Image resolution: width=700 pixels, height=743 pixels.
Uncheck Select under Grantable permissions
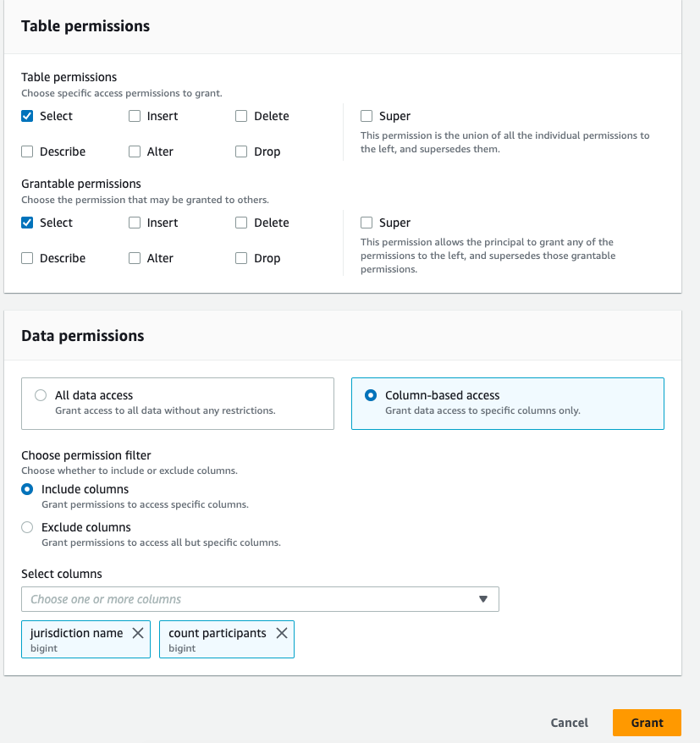[x=27, y=223]
